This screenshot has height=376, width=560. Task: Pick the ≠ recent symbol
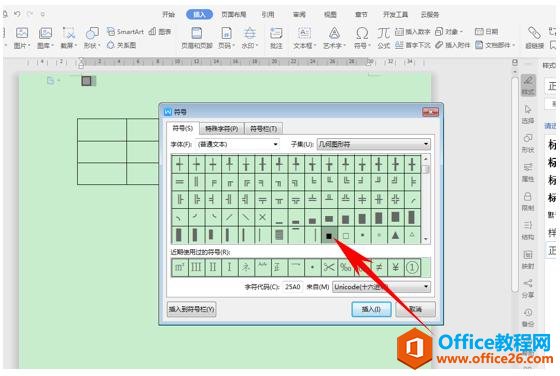[x=379, y=267]
